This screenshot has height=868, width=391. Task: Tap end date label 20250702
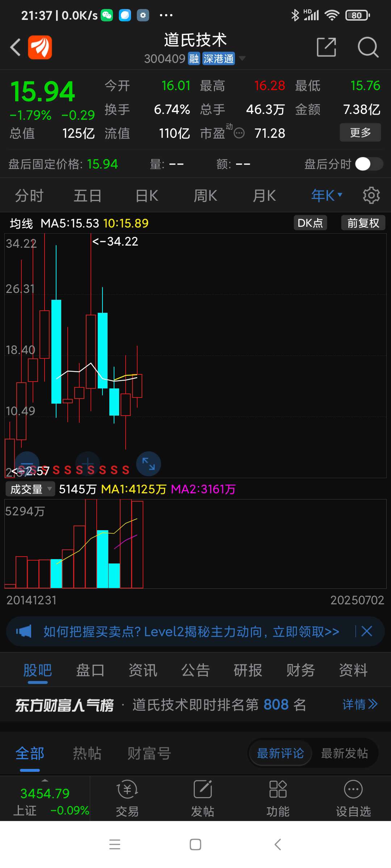click(x=357, y=600)
